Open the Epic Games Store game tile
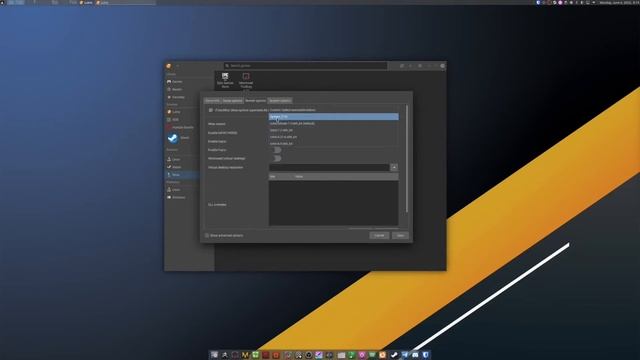Image resolution: width=640 pixels, height=360 pixels. [225, 80]
